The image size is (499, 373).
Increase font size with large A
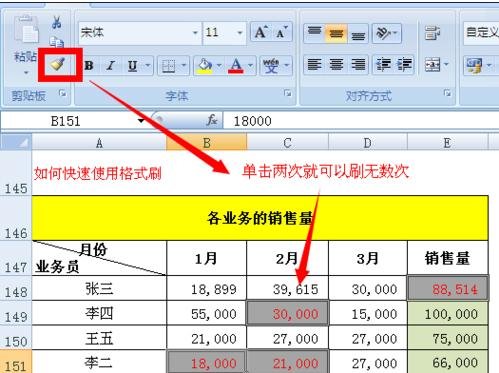261,32
